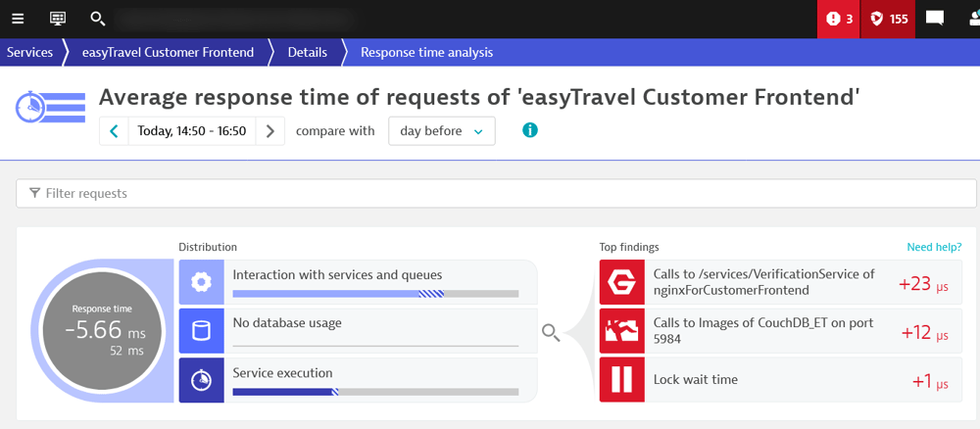Screen dimensions: 980x429
Task: Click the database cylinder icon
Action: (x=201, y=331)
